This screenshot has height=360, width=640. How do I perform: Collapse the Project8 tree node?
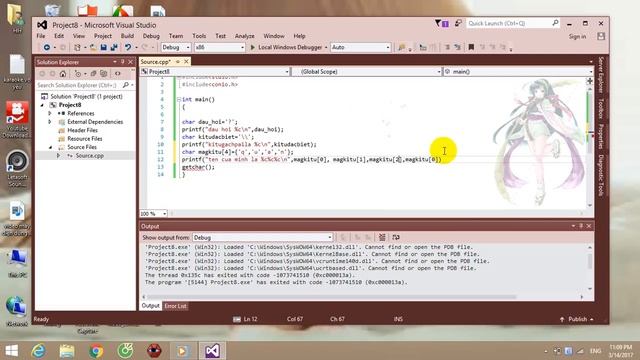tap(42, 105)
